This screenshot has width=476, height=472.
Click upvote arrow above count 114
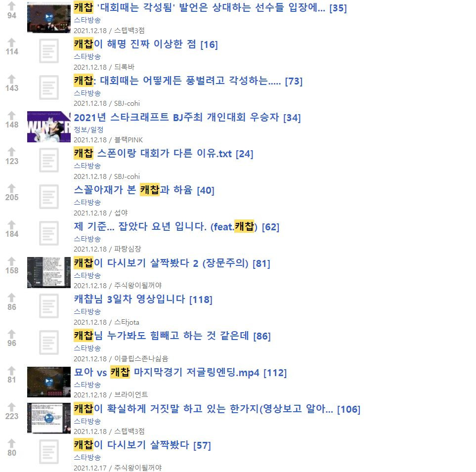point(11,42)
